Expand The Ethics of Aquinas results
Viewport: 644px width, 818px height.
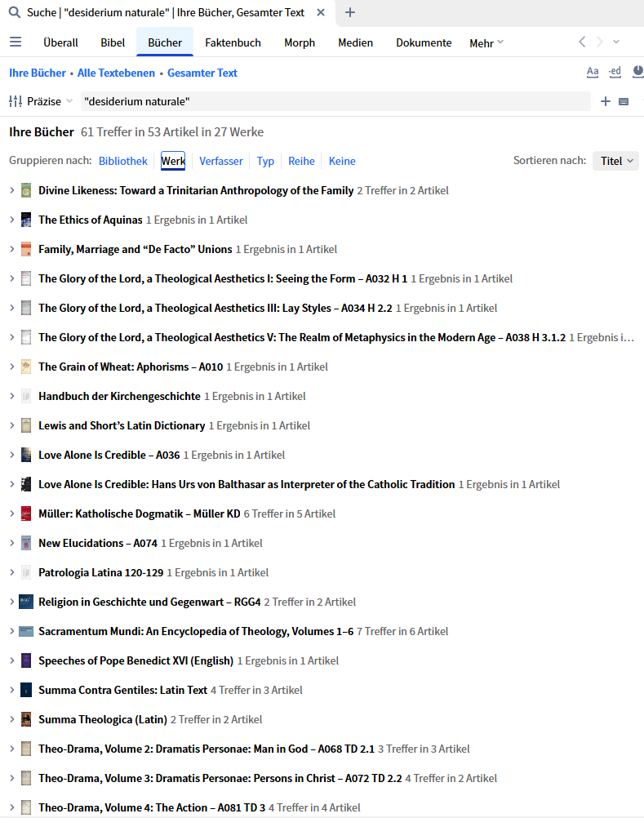(x=11, y=220)
